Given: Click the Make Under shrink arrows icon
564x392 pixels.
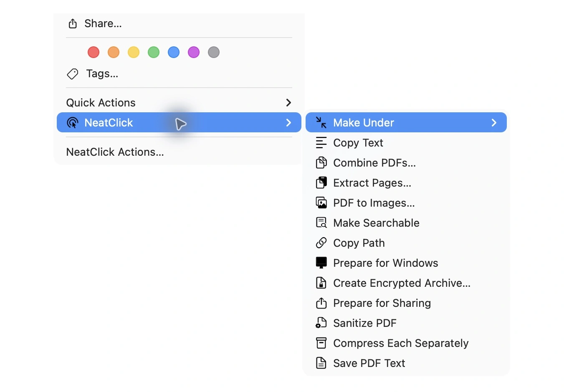Looking at the screenshot, I should point(321,122).
